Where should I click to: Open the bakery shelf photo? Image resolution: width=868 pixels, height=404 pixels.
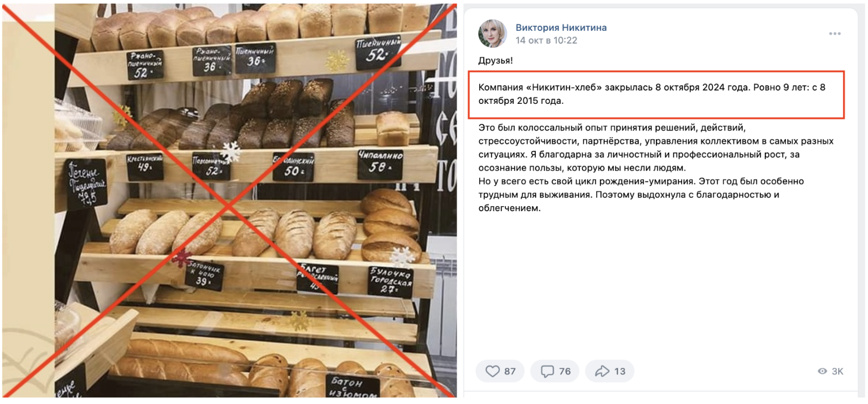[230, 200]
